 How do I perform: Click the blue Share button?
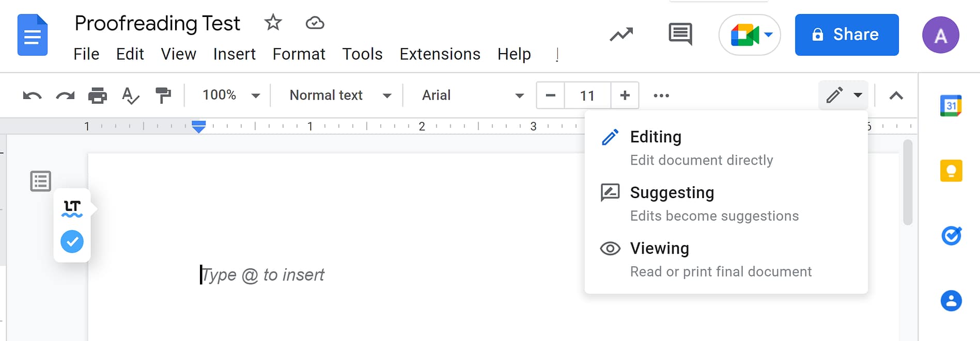coord(847,35)
